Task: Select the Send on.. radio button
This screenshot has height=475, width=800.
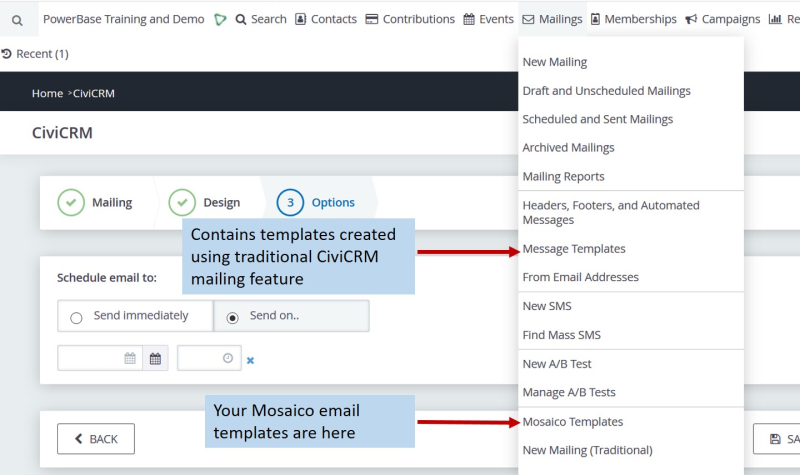Action: [232, 318]
